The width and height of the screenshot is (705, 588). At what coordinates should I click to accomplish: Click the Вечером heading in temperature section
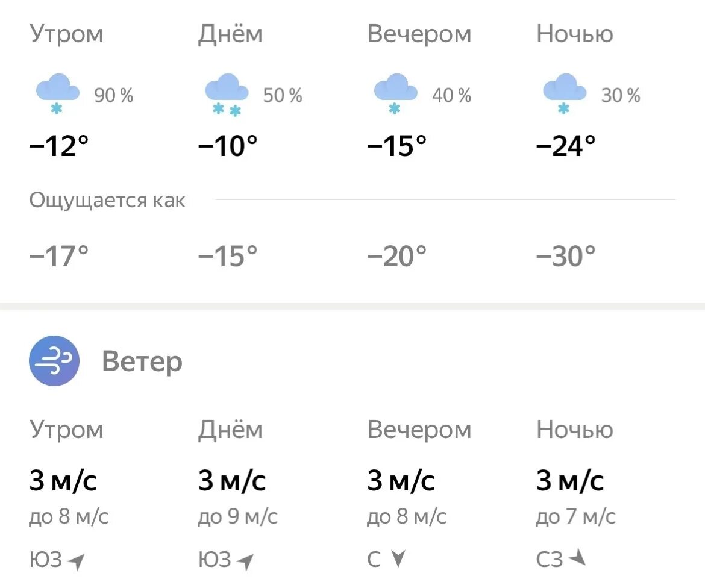[x=419, y=34]
